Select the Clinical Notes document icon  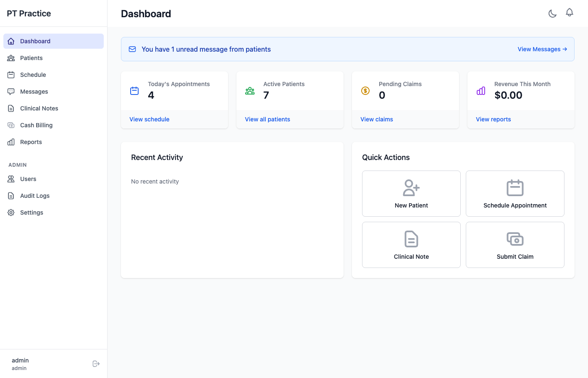tap(11, 108)
